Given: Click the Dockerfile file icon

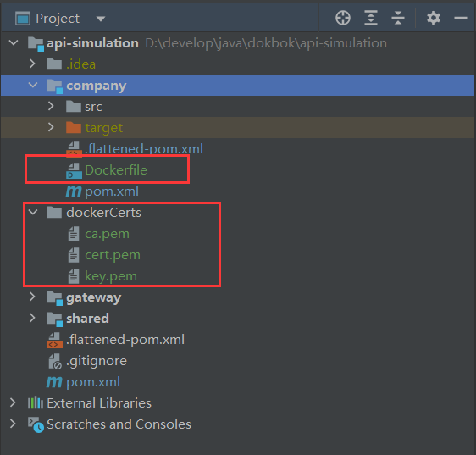Looking at the screenshot, I should coord(74,170).
